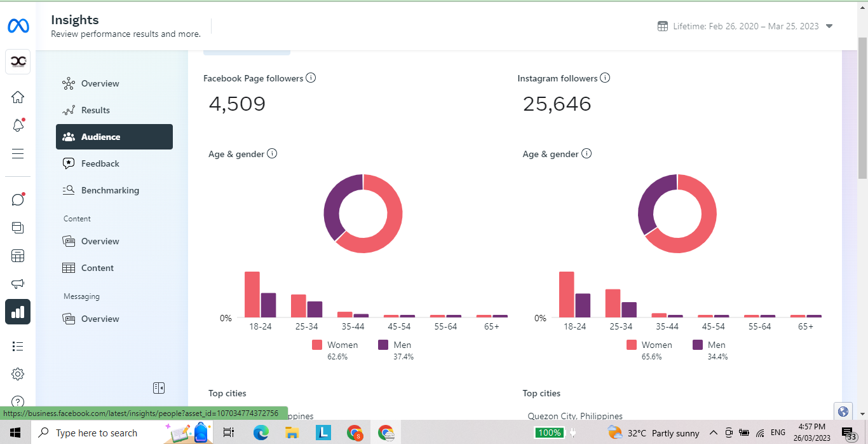Click Instagram followers count 25,646

557,104
